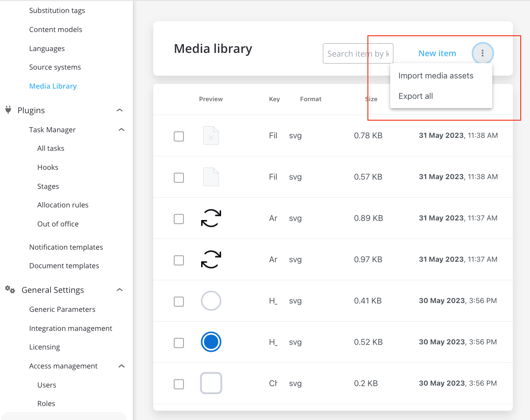The width and height of the screenshot is (530, 420).
Task: Collapse the Task Manager chevron
Action: [122, 129]
